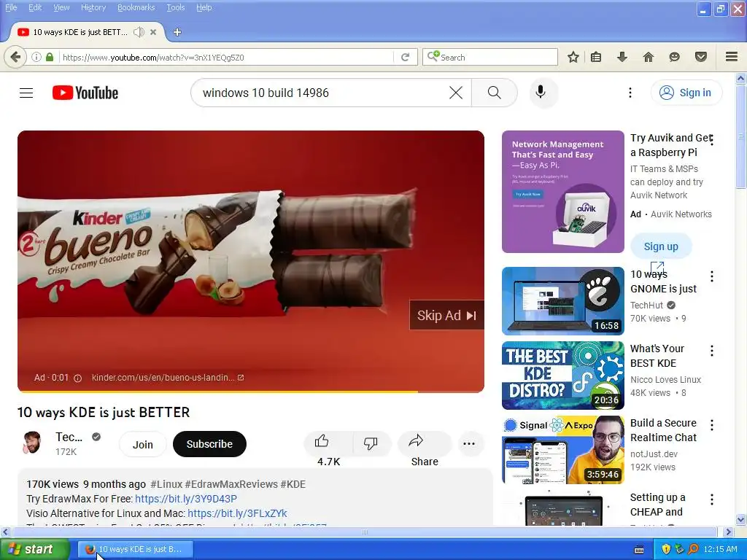
Task: Click the security shield tray icon
Action: (x=666, y=549)
